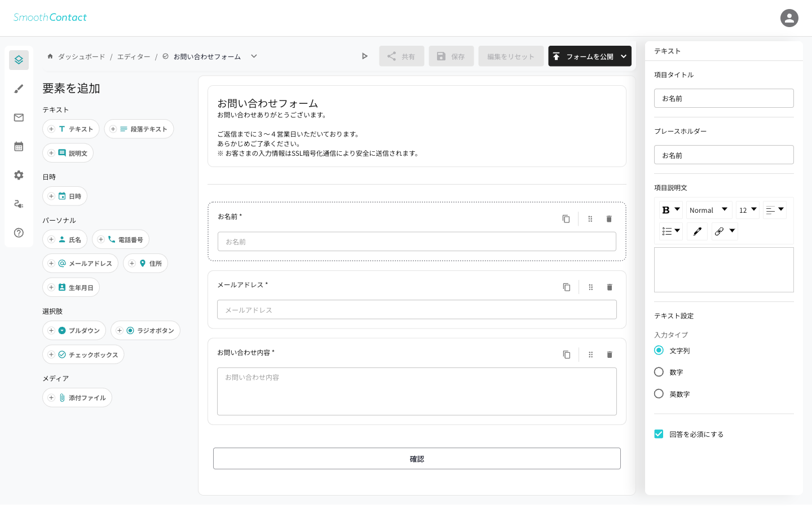Screen dimensions: 812x508
Task: Click the calendar icon in left sidebar
Action: 19,146
